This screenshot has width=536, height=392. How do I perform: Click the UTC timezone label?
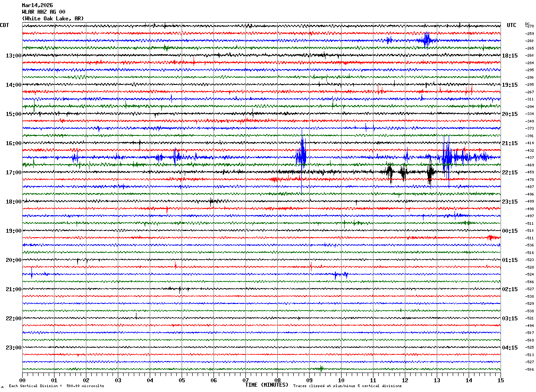coord(512,25)
